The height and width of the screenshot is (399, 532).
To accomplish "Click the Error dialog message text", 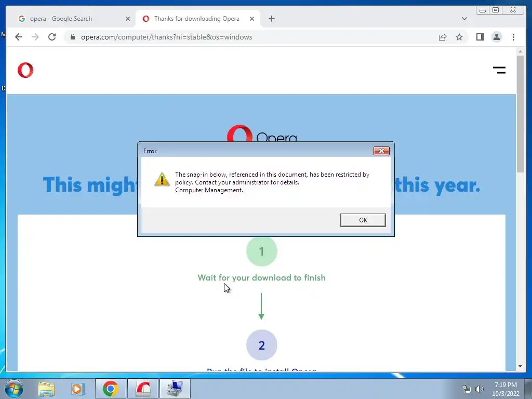I will 272,182.
